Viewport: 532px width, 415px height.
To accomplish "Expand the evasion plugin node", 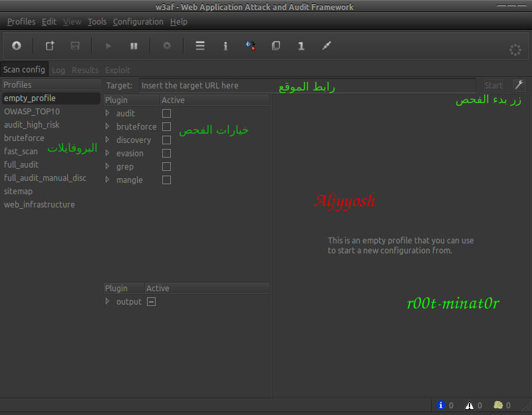I will point(108,153).
